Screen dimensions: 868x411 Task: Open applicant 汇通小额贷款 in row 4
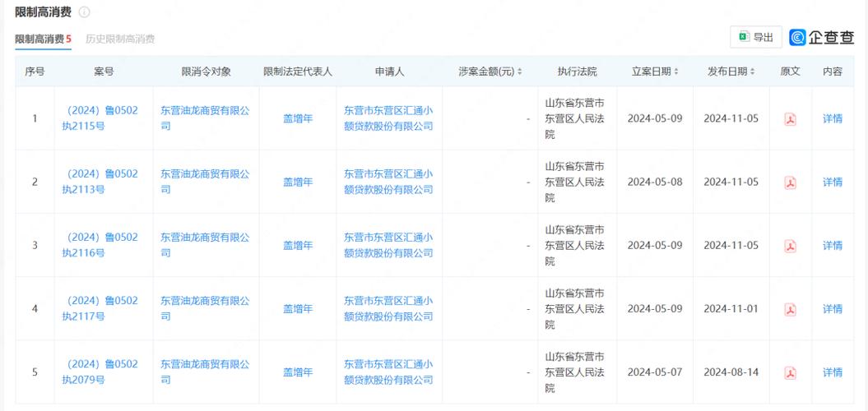click(388, 309)
